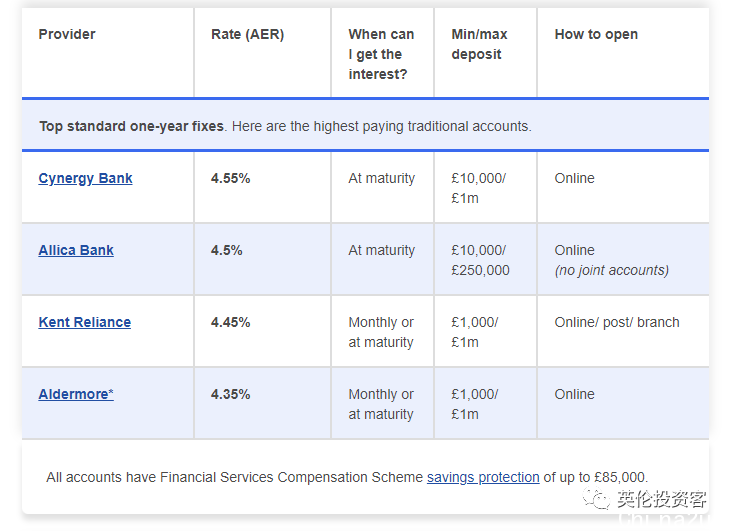
Task: Click the 4.45% Kent Reliance rate
Action: (x=230, y=322)
